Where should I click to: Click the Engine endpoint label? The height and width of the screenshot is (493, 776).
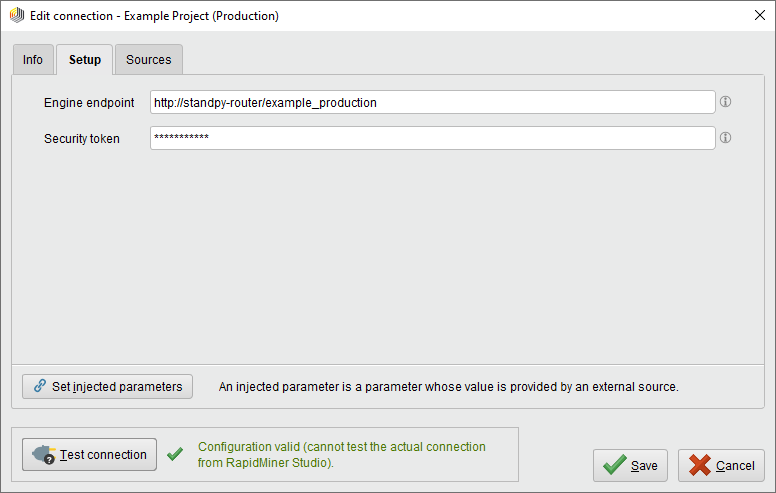coord(89,103)
